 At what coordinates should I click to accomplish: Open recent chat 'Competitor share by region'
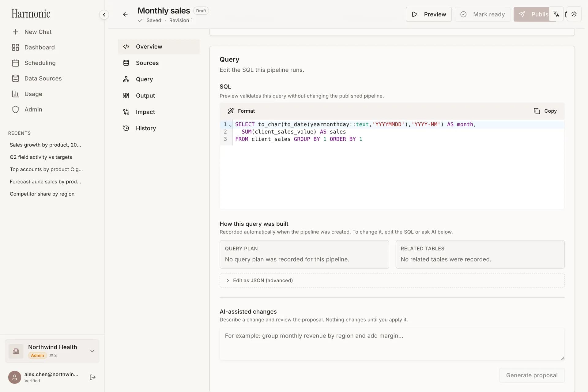pos(42,194)
